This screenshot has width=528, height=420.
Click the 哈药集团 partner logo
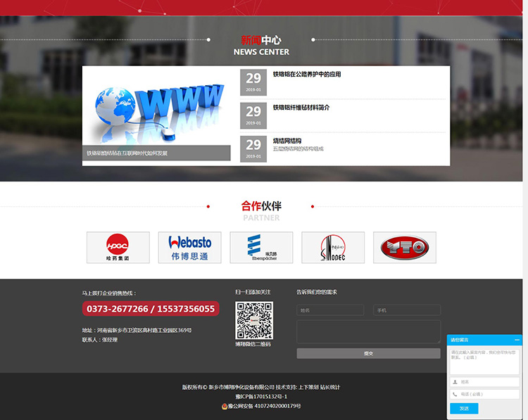118,248
